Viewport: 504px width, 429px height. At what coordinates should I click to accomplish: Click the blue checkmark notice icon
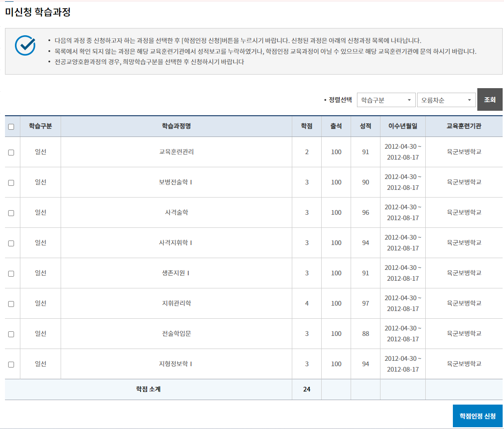click(x=25, y=45)
